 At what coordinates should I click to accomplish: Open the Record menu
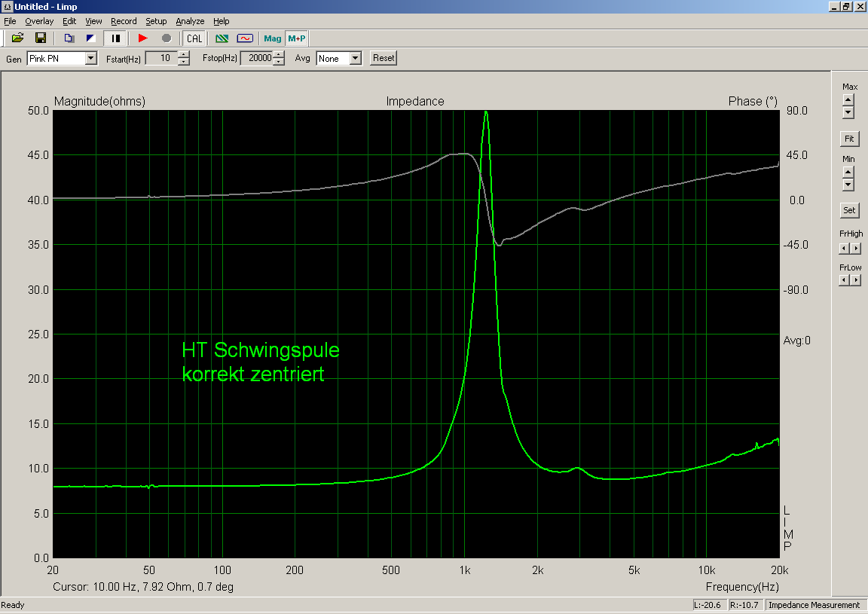pos(124,21)
